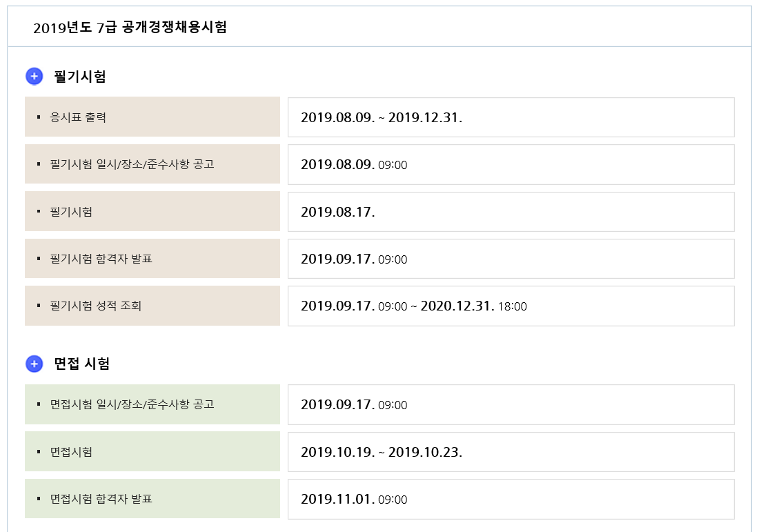This screenshot has height=532, width=761.
Task: Click the 필기시험 합격자 발표 label
Action: pos(101,259)
